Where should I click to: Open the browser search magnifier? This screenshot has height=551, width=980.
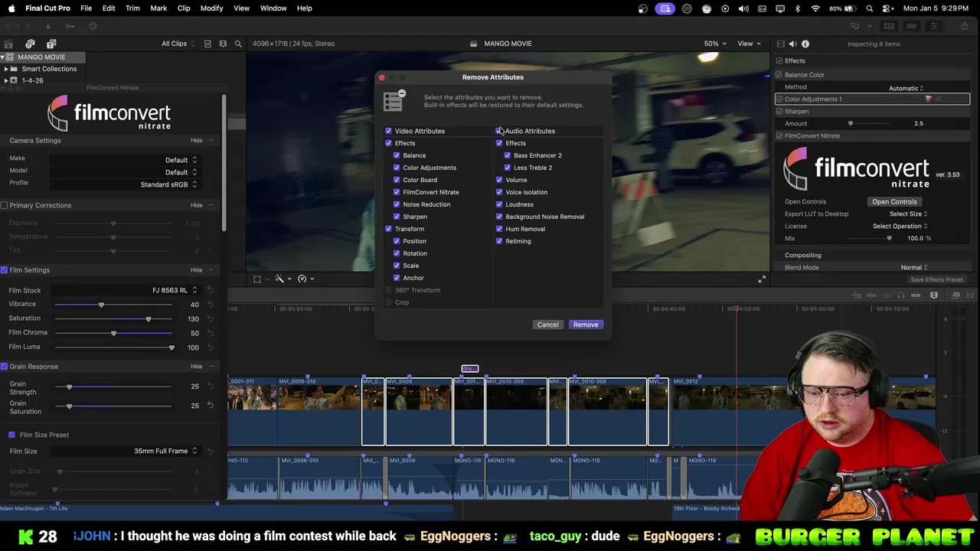[x=238, y=44]
